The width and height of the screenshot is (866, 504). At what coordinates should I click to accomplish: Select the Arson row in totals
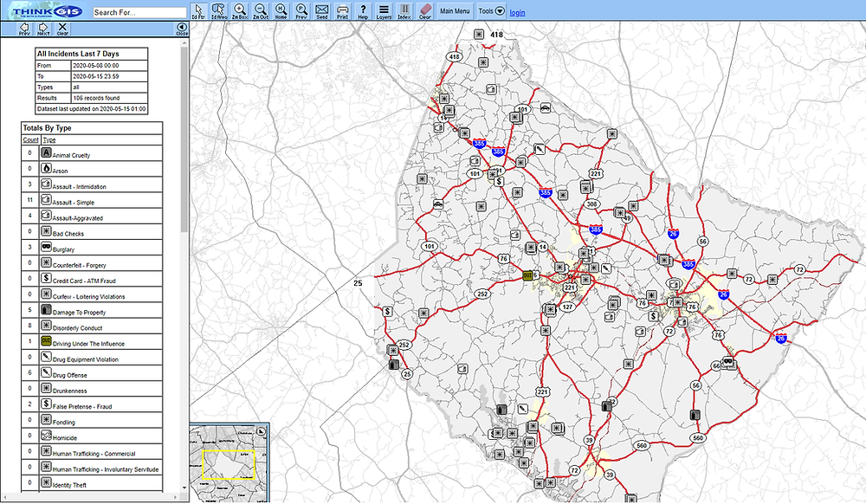[93, 168]
